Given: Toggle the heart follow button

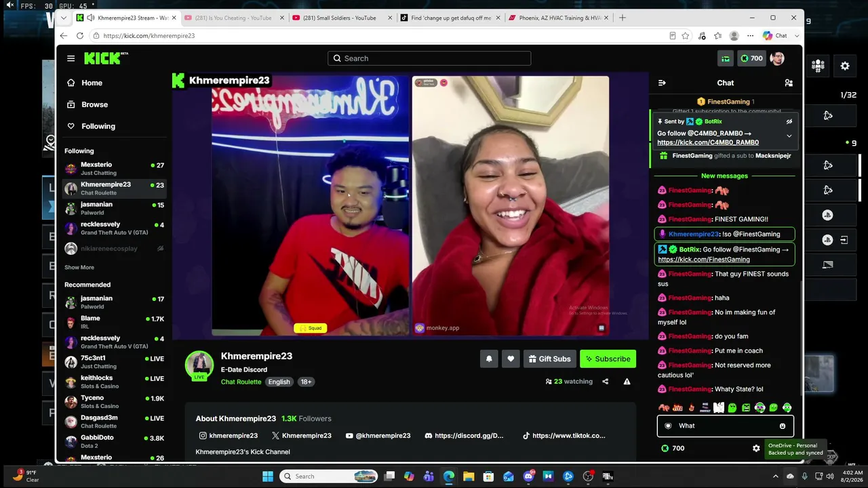Looking at the screenshot, I should click(511, 359).
